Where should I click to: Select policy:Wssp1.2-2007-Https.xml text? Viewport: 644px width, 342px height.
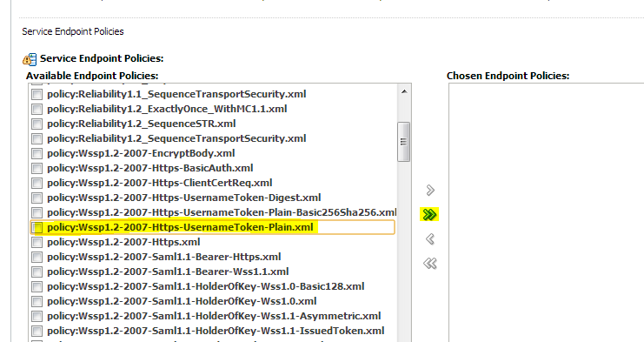coord(123,242)
